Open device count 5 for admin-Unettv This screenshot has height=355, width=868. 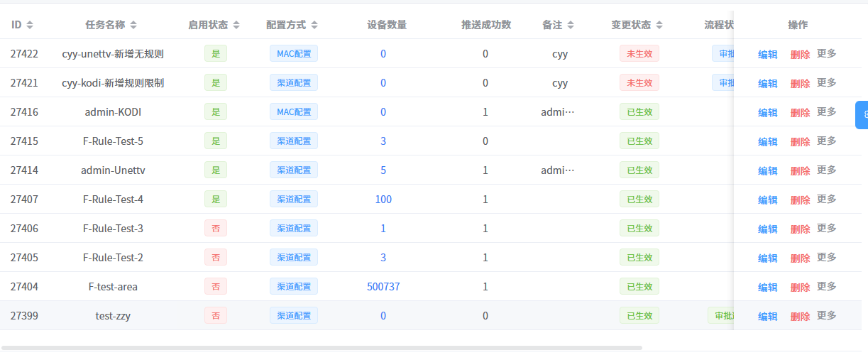click(383, 170)
